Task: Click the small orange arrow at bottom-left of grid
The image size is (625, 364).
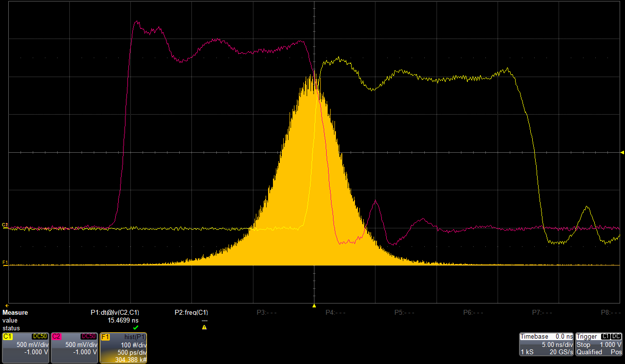Action: pyautogui.click(x=7, y=305)
